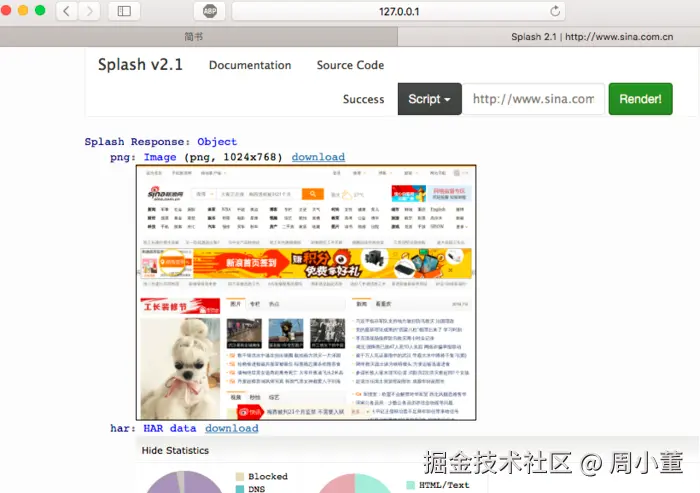Click the macOS yellow minimize window button
The height and width of the screenshot is (493, 700).
point(23,10)
